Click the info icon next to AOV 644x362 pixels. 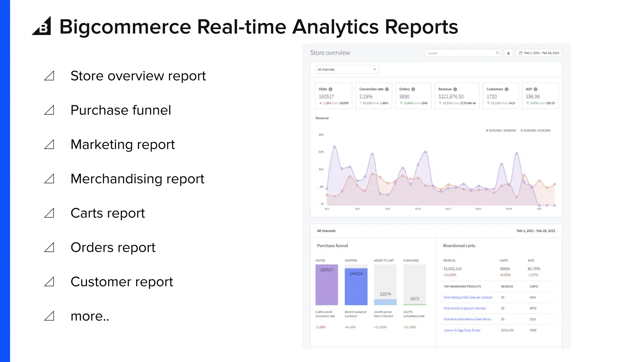(536, 89)
